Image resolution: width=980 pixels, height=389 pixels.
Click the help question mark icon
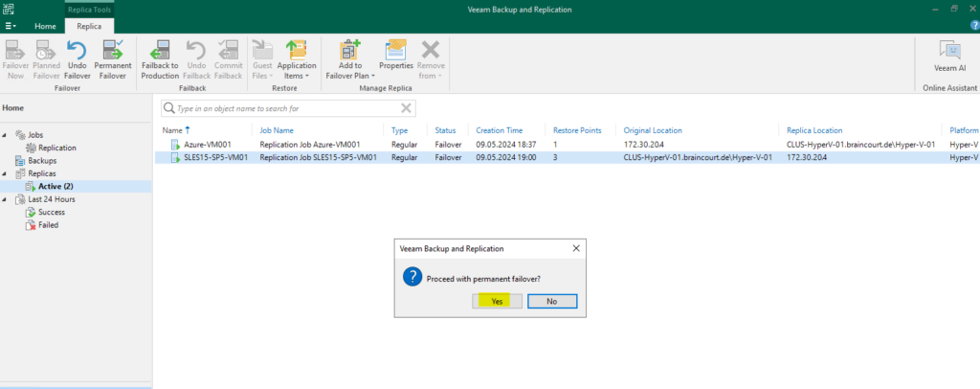coord(974,26)
